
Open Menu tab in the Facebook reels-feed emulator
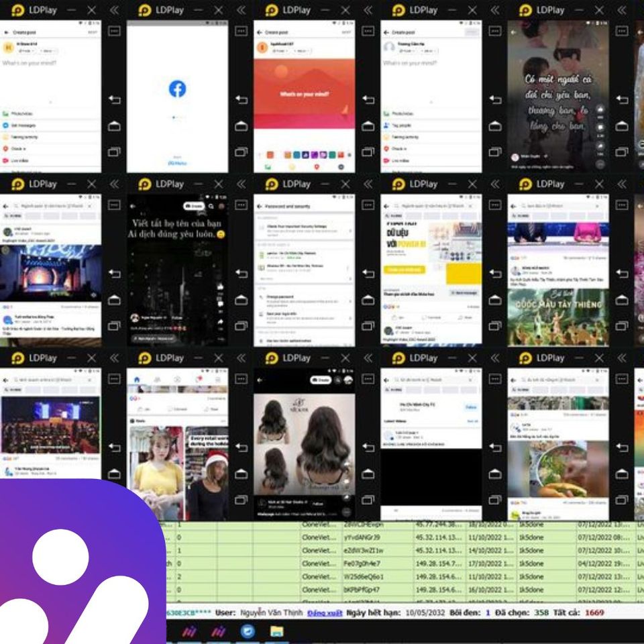(x=218, y=380)
